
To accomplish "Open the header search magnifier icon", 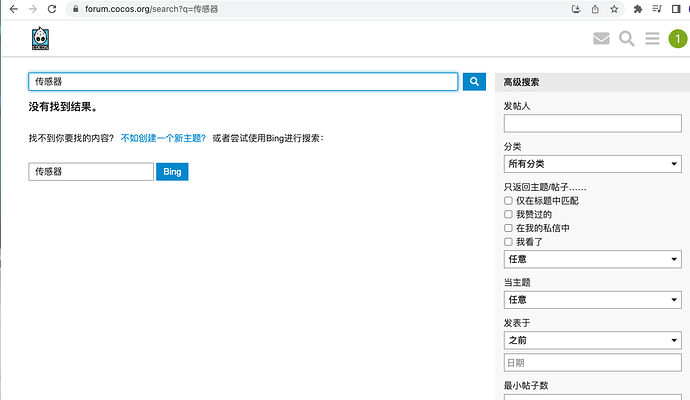I will coord(627,39).
